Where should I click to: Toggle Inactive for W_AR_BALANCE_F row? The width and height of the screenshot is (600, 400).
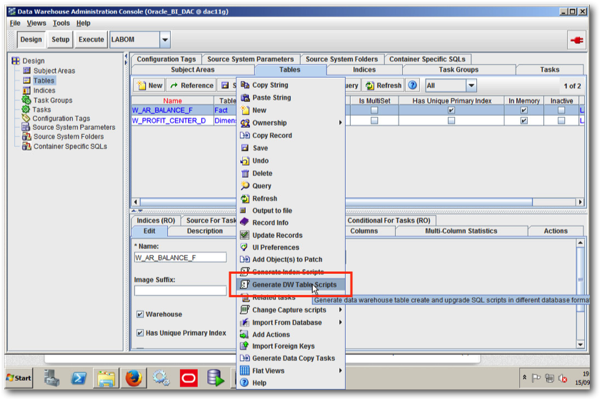coord(561,110)
